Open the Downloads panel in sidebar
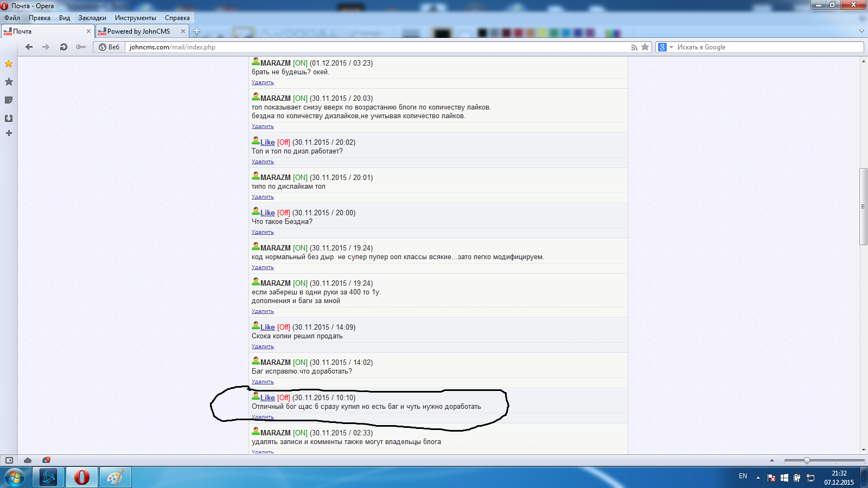 [x=9, y=118]
